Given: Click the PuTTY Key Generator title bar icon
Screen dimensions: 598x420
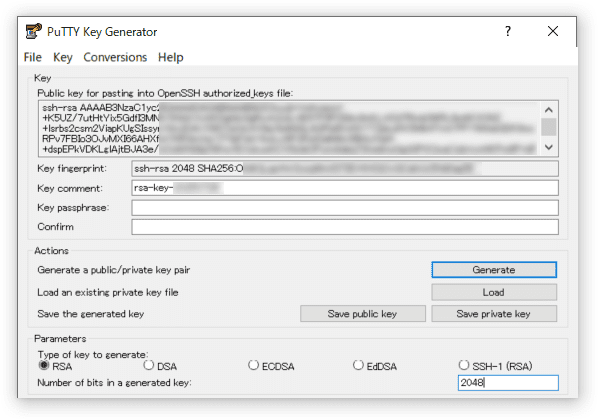Looking at the screenshot, I should (x=34, y=32).
